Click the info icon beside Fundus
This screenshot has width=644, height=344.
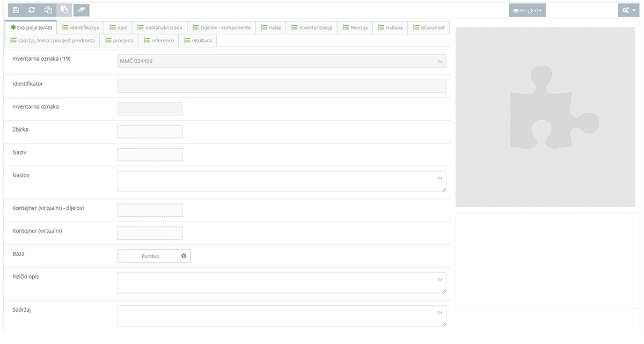(184, 256)
